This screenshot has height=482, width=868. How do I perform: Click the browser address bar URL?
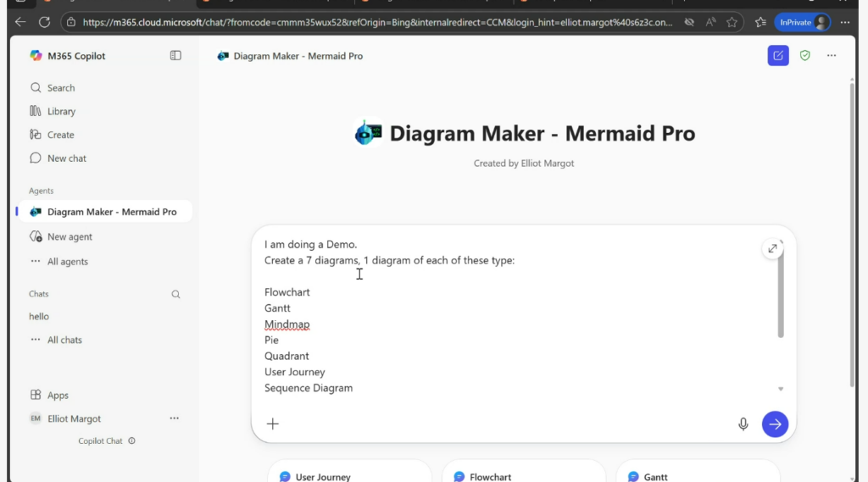(377, 23)
